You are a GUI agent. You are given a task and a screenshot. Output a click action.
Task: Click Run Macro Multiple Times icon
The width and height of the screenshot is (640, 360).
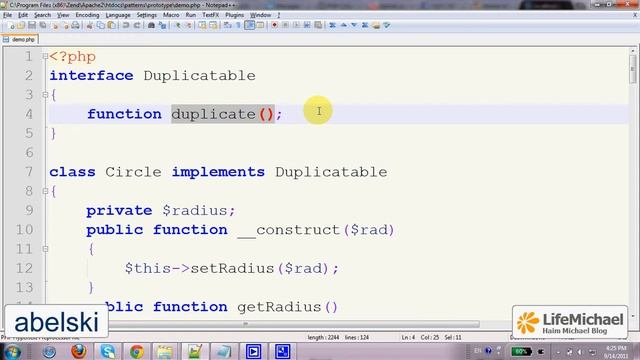coord(307,25)
